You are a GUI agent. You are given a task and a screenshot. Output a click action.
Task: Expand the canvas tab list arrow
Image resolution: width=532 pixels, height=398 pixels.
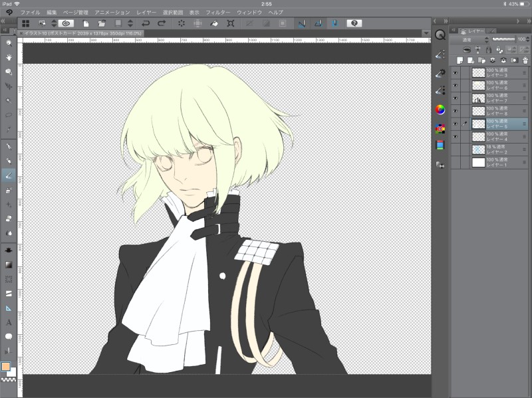point(426,33)
